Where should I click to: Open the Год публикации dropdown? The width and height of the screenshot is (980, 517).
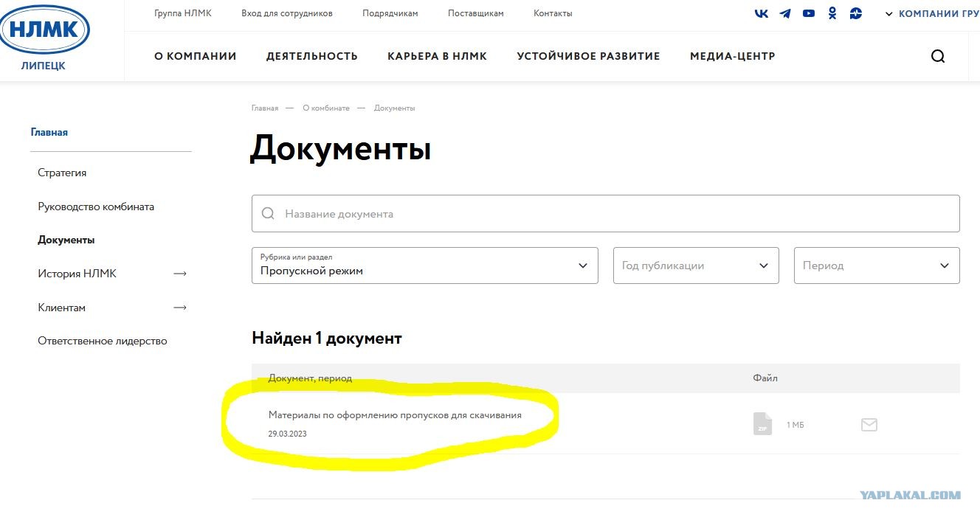pyautogui.click(x=696, y=266)
